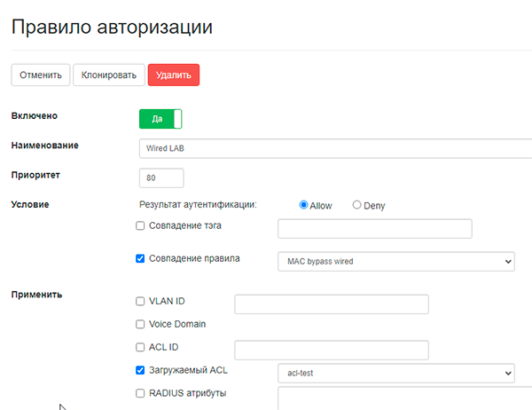The width and height of the screenshot is (532, 410).
Task: Click the ACL ID text field
Action: 332,351
